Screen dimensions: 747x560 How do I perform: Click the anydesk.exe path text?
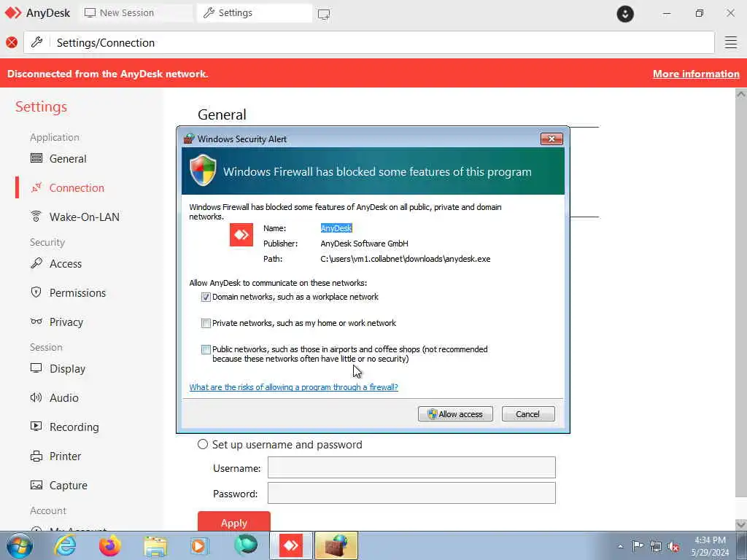click(x=406, y=259)
